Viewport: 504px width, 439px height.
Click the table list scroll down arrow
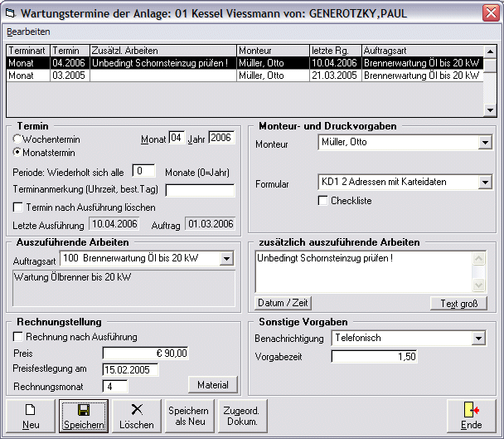[x=490, y=110]
